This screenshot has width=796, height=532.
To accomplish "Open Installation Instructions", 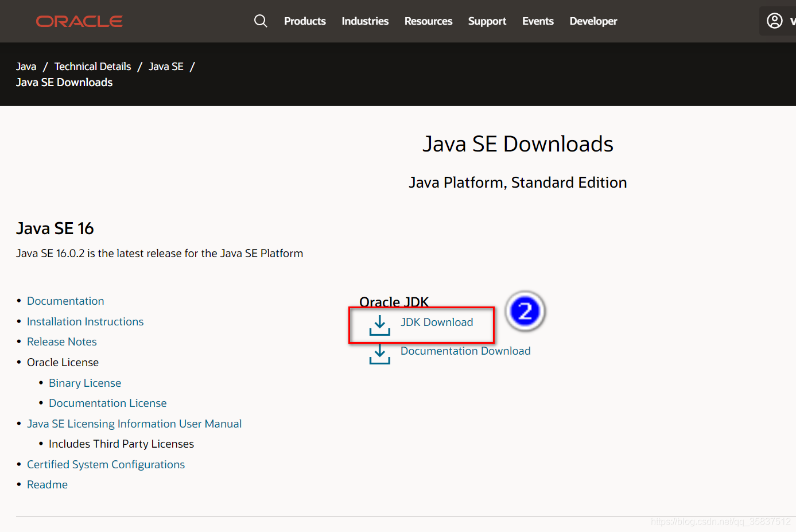I will 85,321.
